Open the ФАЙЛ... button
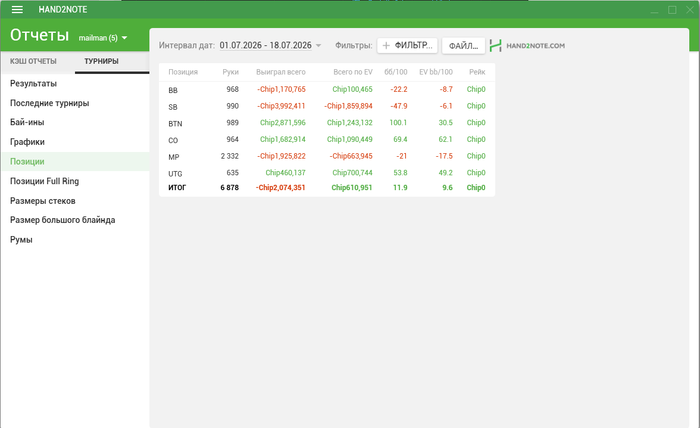The height and width of the screenshot is (428, 700). 463,46
